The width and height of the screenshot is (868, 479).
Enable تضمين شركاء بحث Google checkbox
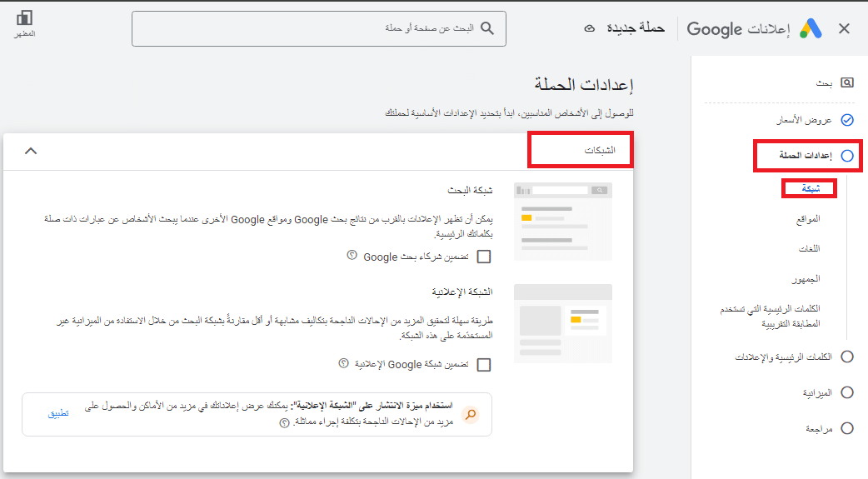pyautogui.click(x=484, y=257)
